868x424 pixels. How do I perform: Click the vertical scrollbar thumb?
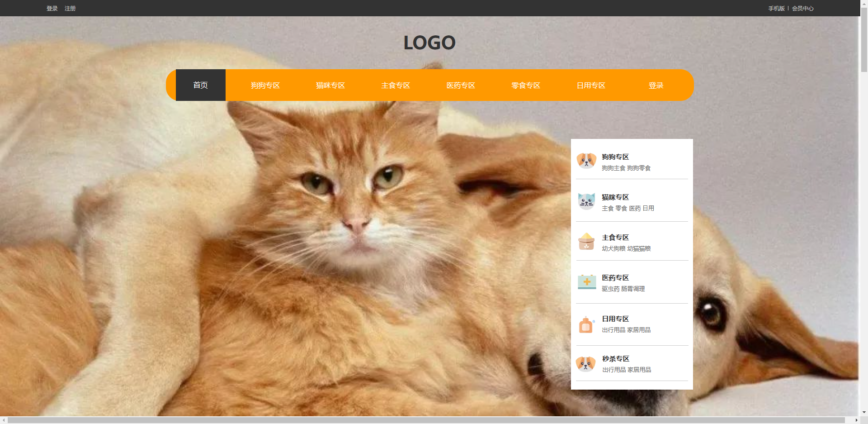click(x=864, y=40)
